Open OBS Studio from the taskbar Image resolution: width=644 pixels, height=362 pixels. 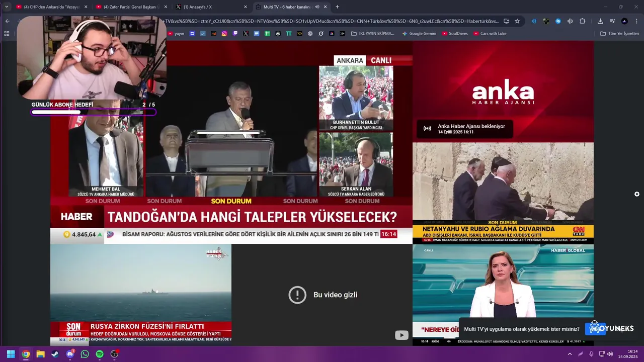coord(114,354)
